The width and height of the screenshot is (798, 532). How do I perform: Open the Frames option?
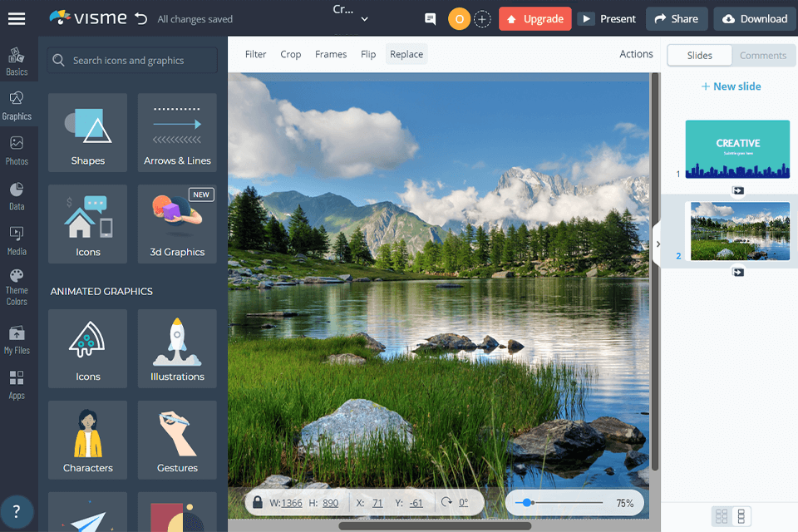[x=331, y=54]
